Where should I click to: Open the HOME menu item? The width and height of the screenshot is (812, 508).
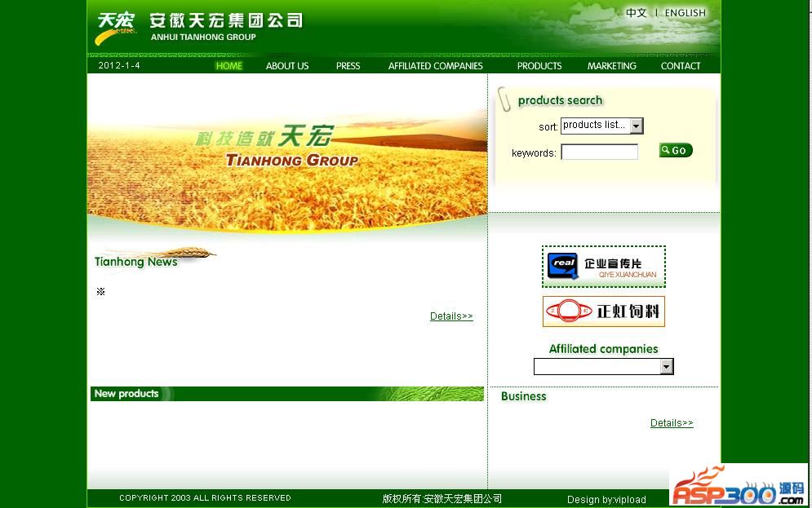pyautogui.click(x=229, y=66)
